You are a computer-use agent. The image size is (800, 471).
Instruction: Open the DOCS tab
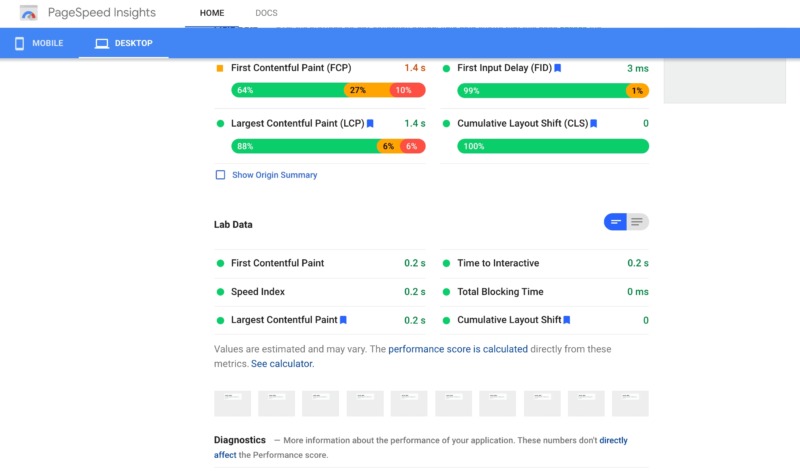point(266,13)
